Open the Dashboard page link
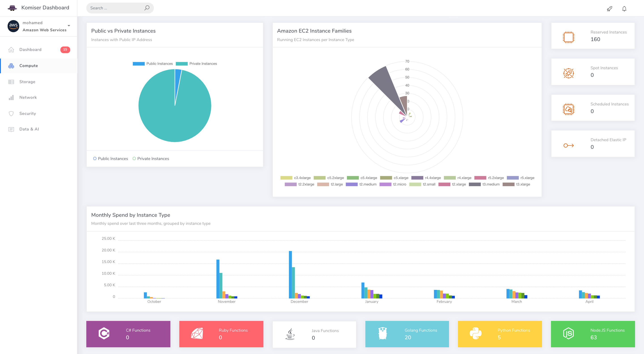Image resolution: width=644 pixels, height=354 pixels. pyautogui.click(x=30, y=49)
